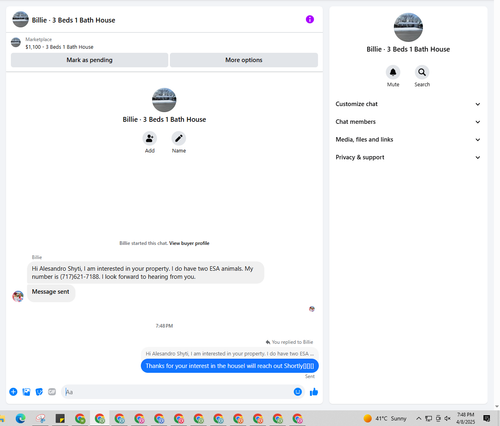Click Billie's avatar beside Message sent bubble

pyautogui.click(x=18, y=296)
